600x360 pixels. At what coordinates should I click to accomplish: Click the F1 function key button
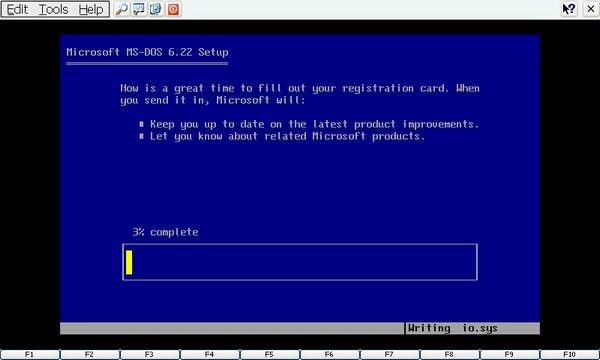tap(29, 355)
